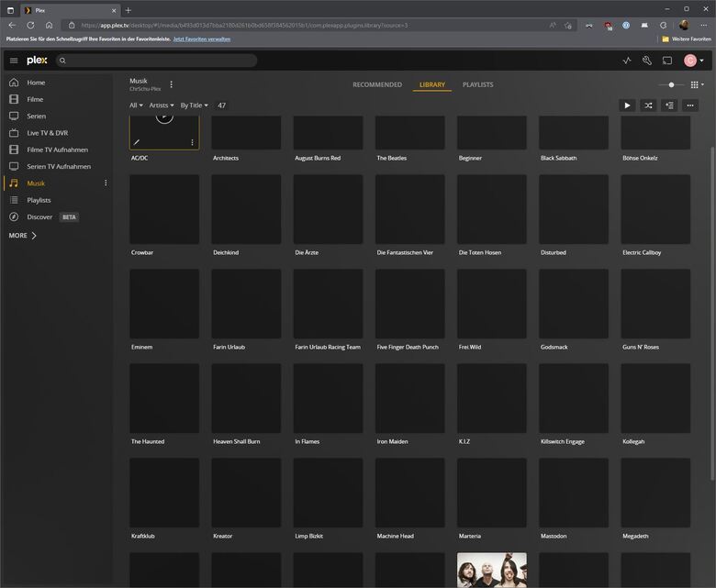Click the Die Toten Hosen label
Image resolution: width=716 pixels, height=588 pixels.
(480, 252)
